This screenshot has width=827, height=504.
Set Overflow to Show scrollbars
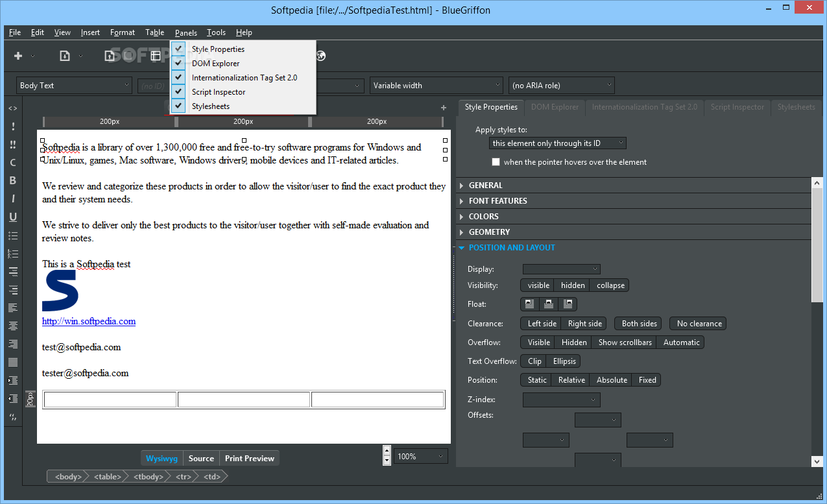tap(625, 342)
